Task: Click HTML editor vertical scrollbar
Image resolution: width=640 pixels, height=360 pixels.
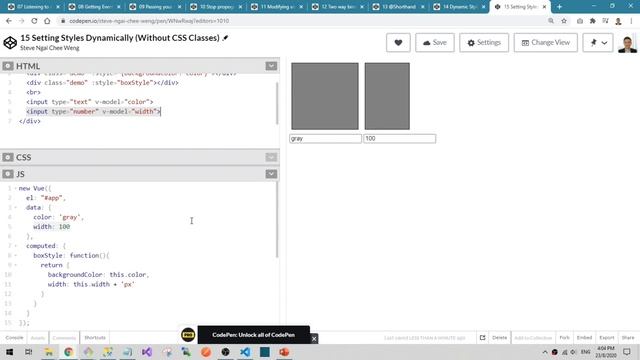Action: [x=277, y=103]
